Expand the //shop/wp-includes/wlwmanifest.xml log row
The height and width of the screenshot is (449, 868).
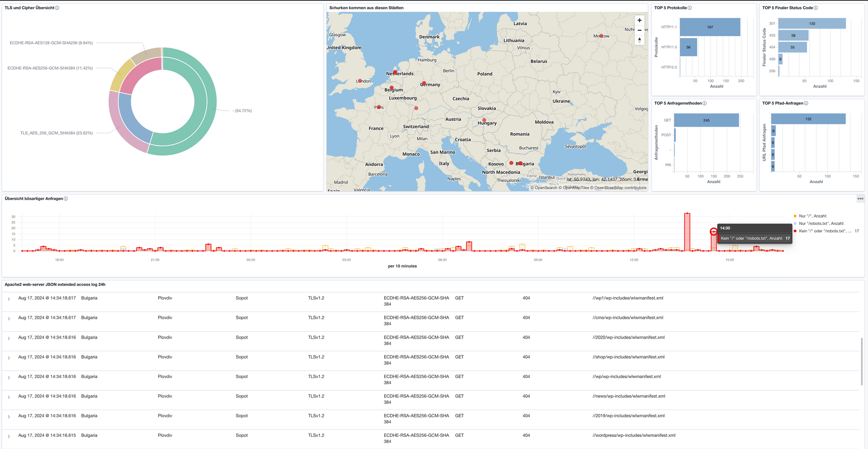pyautogui.click(x=9, y=357)
